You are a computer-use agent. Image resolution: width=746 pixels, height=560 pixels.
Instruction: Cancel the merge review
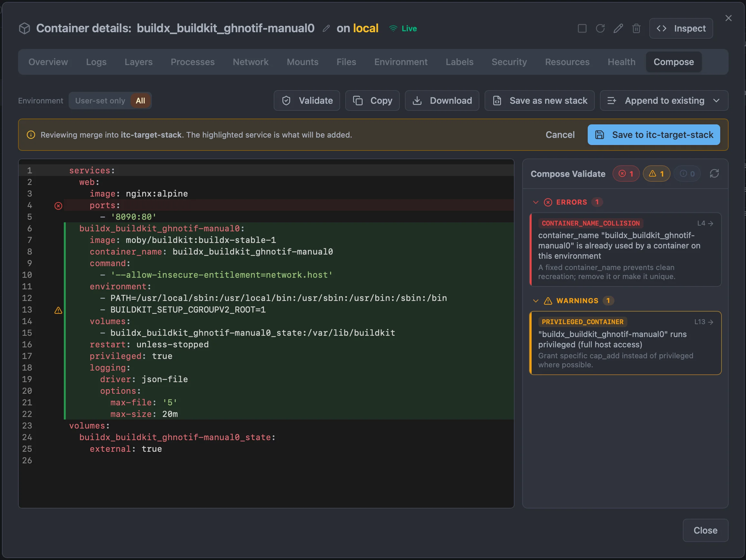(x=560, y=135)
